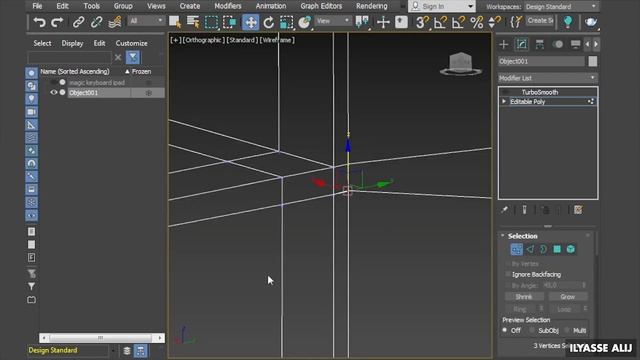Activate Select and Scale tool

pyautogui.click(x=287, y=22)
